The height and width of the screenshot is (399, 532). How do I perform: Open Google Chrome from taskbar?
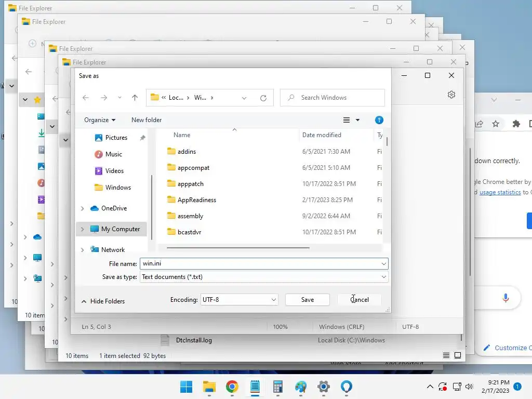pyautogui.click(x=232, y=387)
